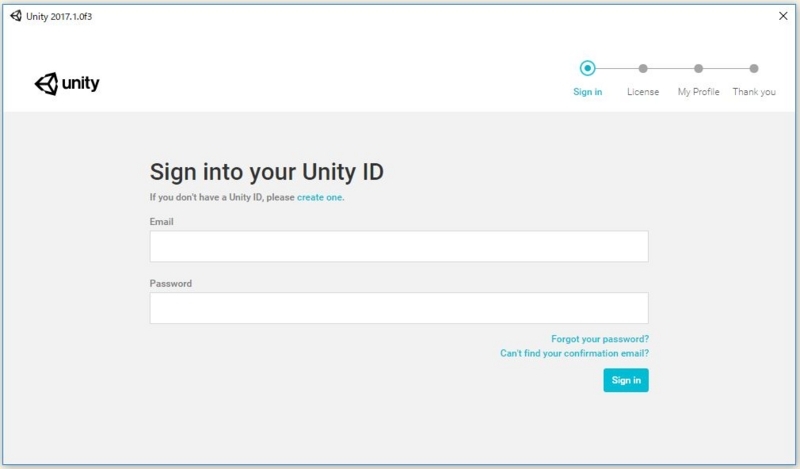Click the License step dot
800x469 pixels.
(643, 68)
